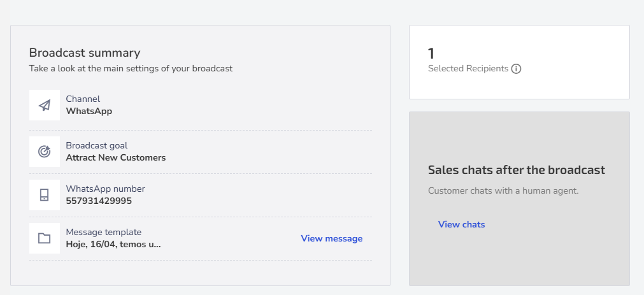Click the Broadcast goal label
The image size is (644, 295).
pyautogui.click(x=97, y=145)
